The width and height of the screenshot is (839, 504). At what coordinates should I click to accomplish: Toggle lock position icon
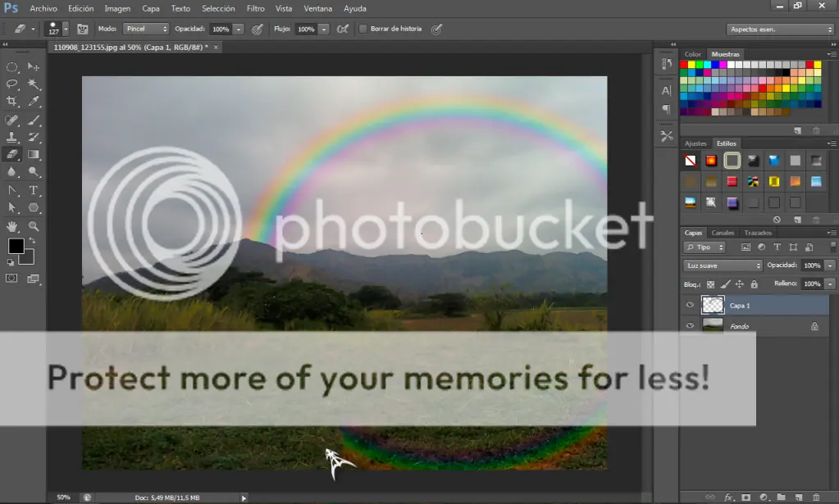click(740, 284)
